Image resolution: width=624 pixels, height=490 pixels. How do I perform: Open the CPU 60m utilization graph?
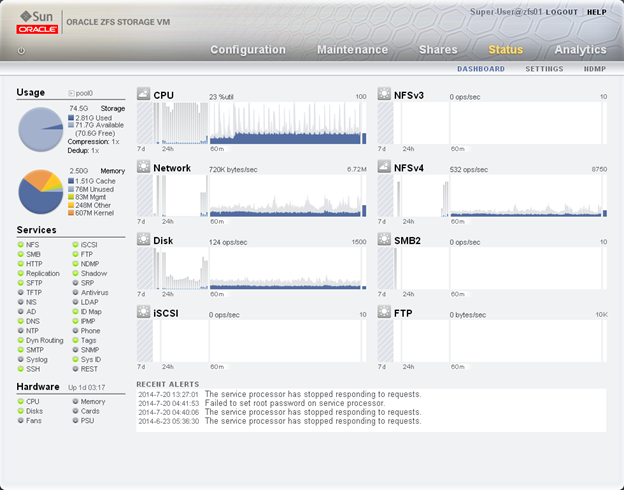pos(285,123)
